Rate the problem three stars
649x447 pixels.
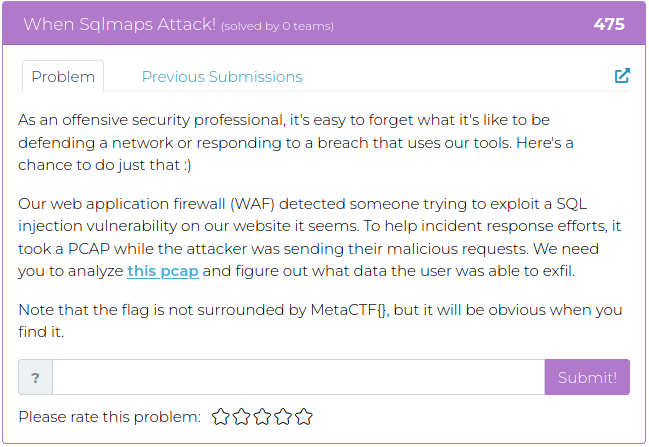coord(262,417)
